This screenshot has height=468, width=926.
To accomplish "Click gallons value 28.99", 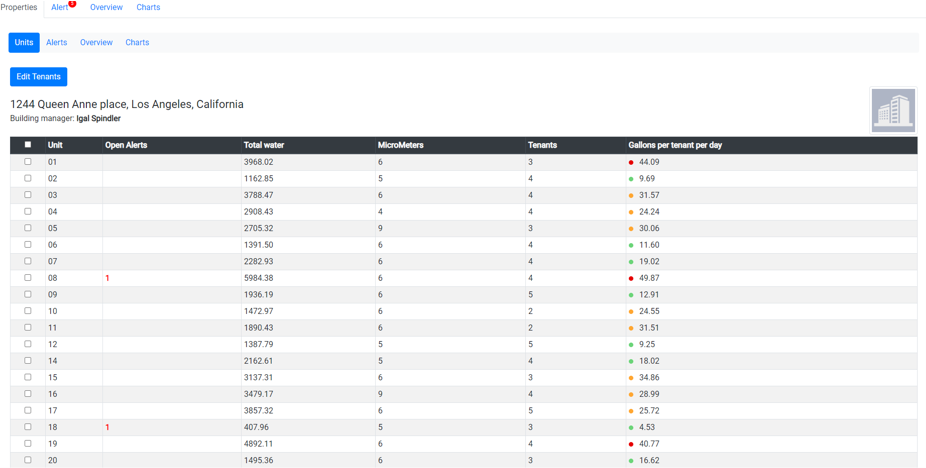I will [x=649, y=394].
